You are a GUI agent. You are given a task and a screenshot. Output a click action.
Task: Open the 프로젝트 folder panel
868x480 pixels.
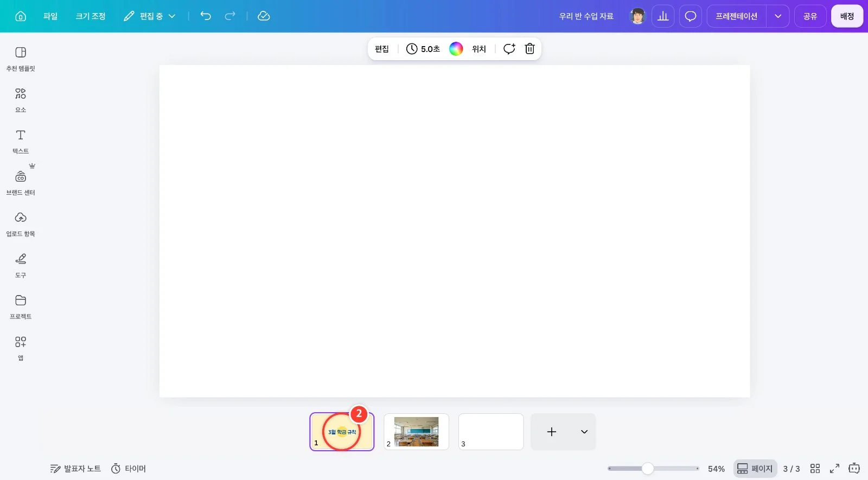pos(21,307)
